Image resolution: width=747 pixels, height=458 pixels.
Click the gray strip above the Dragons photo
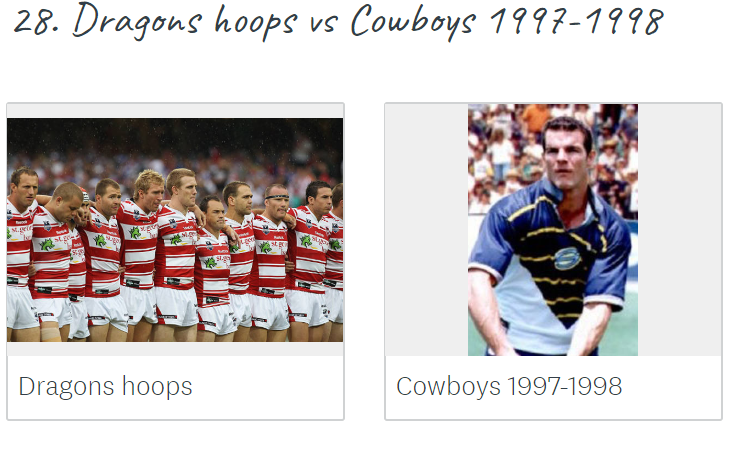[x=175, y=111]
